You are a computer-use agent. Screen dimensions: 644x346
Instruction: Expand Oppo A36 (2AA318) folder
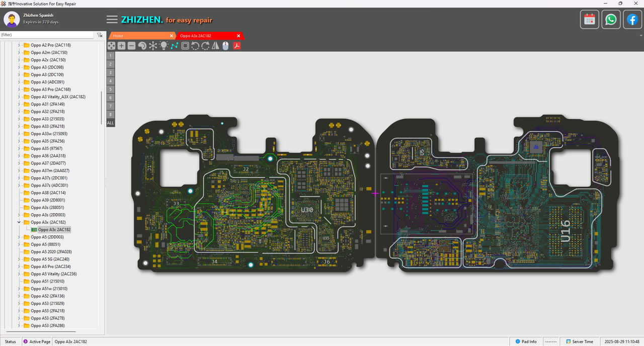(x=19, y=156)
